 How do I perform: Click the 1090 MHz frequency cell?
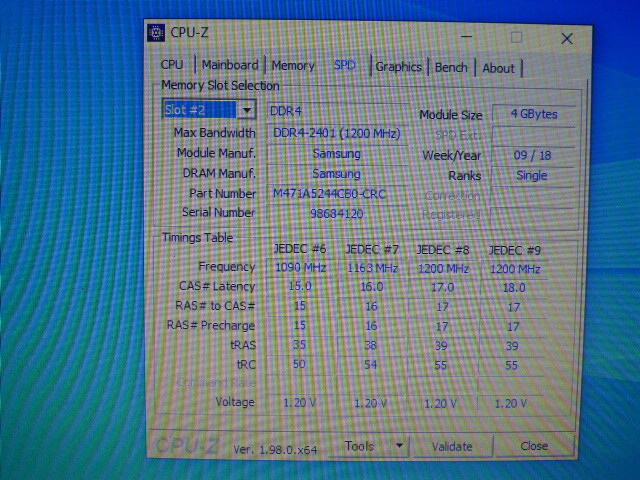point(300,267)
